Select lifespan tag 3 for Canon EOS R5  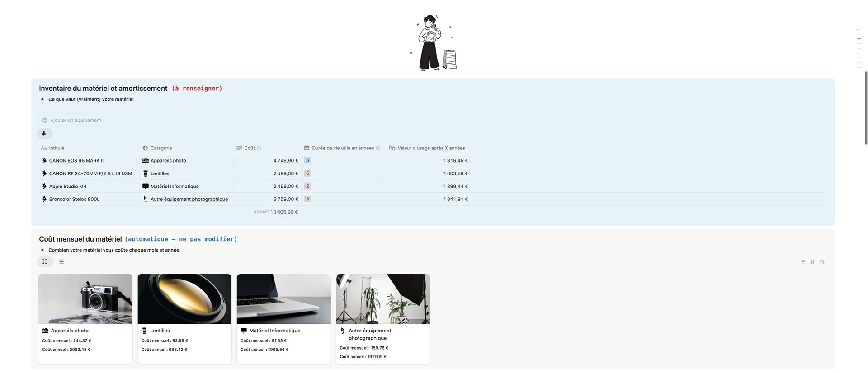coord(307,160)
